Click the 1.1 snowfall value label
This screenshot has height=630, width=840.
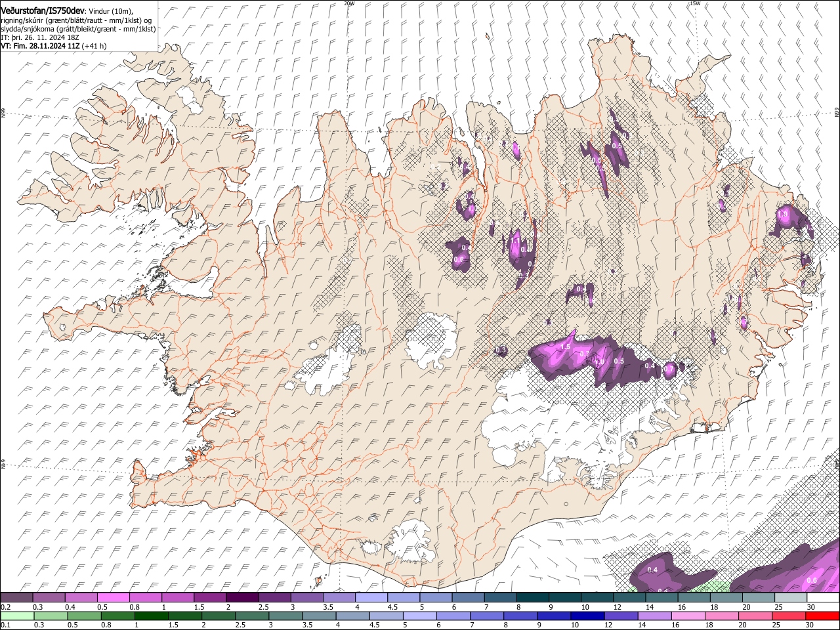coord(515,240)
